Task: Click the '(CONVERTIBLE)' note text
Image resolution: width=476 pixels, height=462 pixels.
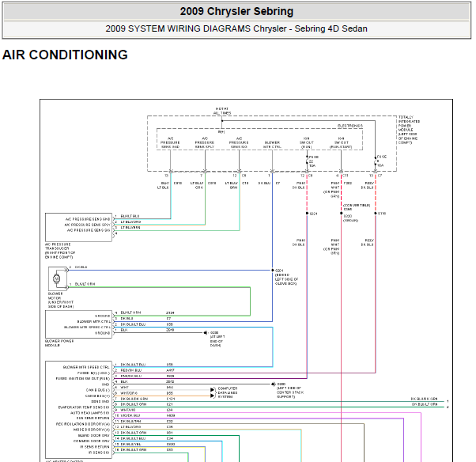Action: (x=357, y=206)
